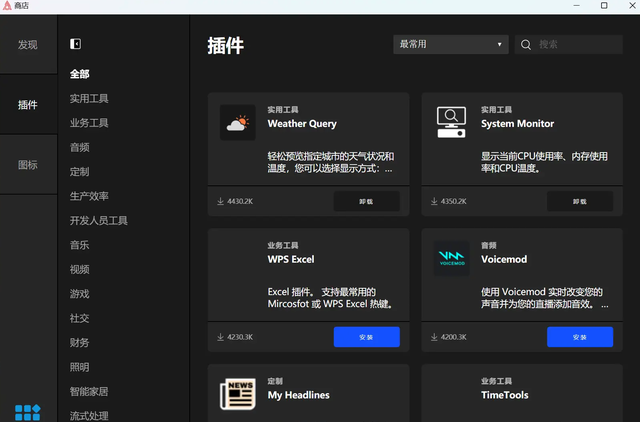Screen dimensions: 640x422
Task: Select the 视频 category
Action: pyautogui.click(x=80, y=269)
